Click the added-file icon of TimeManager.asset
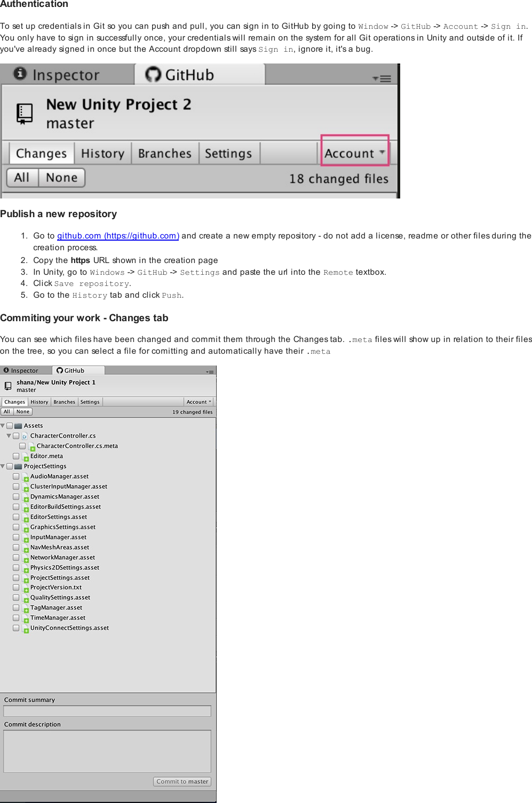This screenshot has width=532, height=803. [x=25, y=618]
